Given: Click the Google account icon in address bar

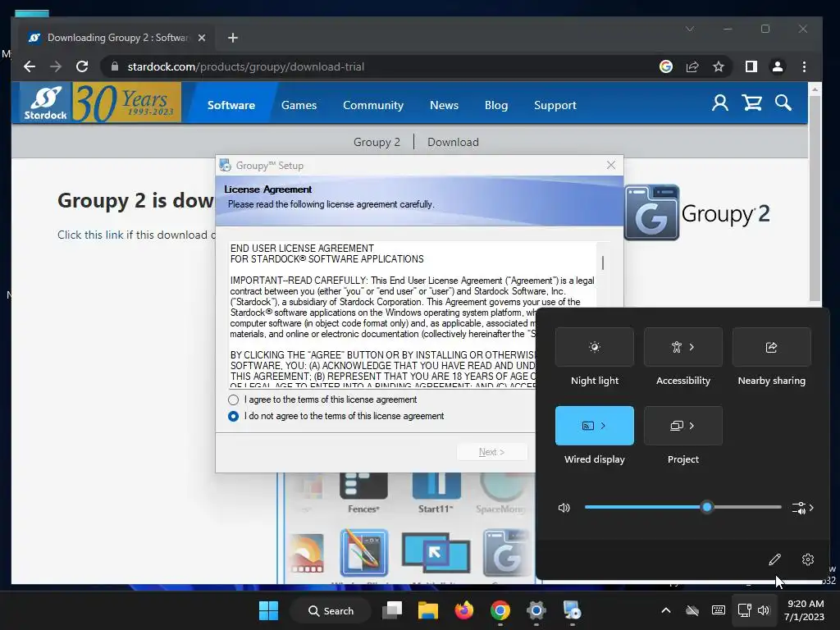Looking at the screenshot, I should 666,66.
